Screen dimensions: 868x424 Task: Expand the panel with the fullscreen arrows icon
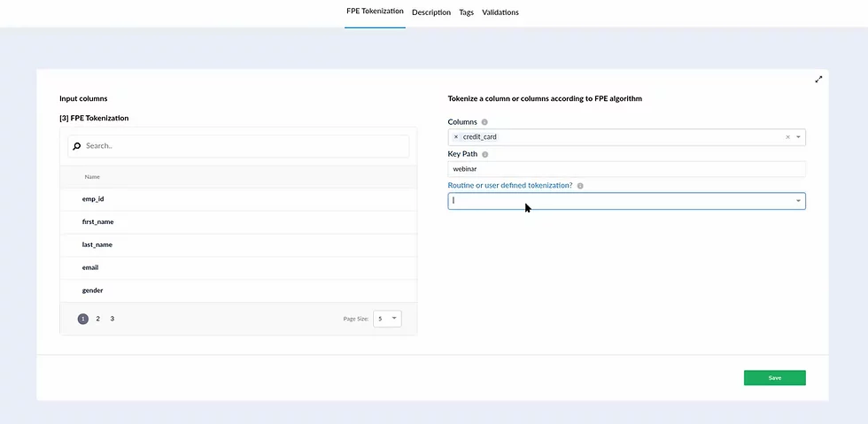[x=818, y=79]
